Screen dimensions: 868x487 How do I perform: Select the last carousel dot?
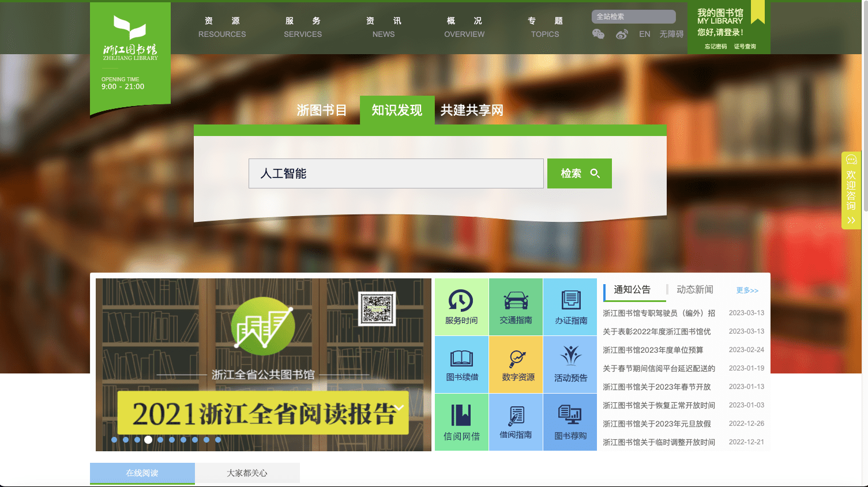pos(218,440)
